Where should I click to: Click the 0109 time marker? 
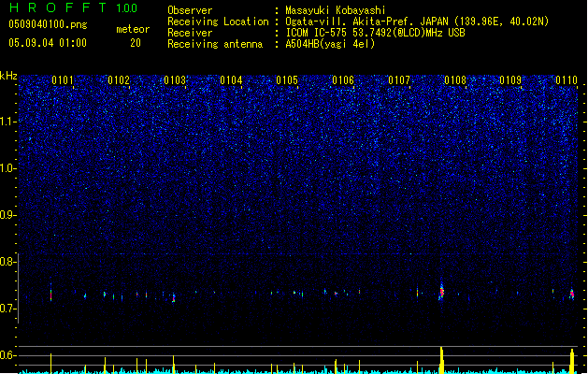tap(510, 80)
